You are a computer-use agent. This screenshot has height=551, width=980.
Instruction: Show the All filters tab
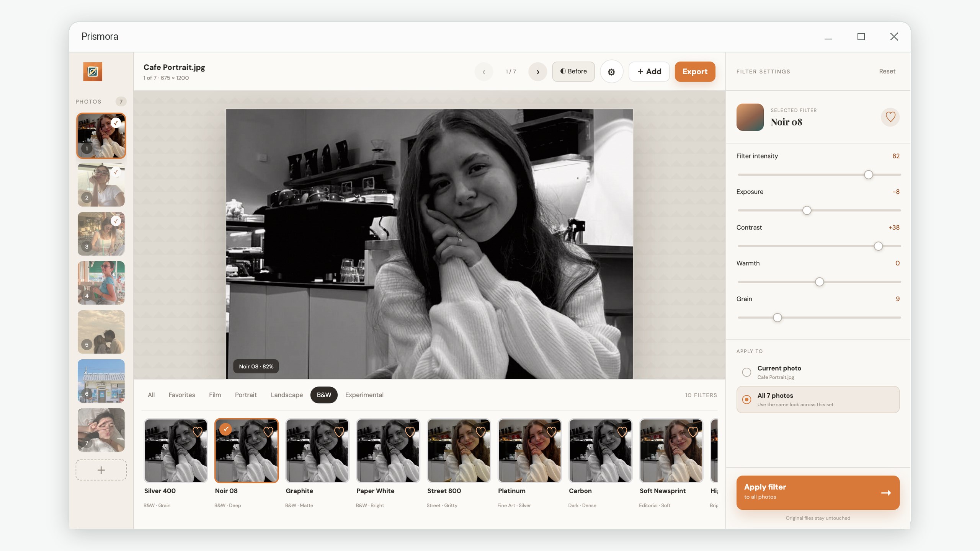point(151,395)
